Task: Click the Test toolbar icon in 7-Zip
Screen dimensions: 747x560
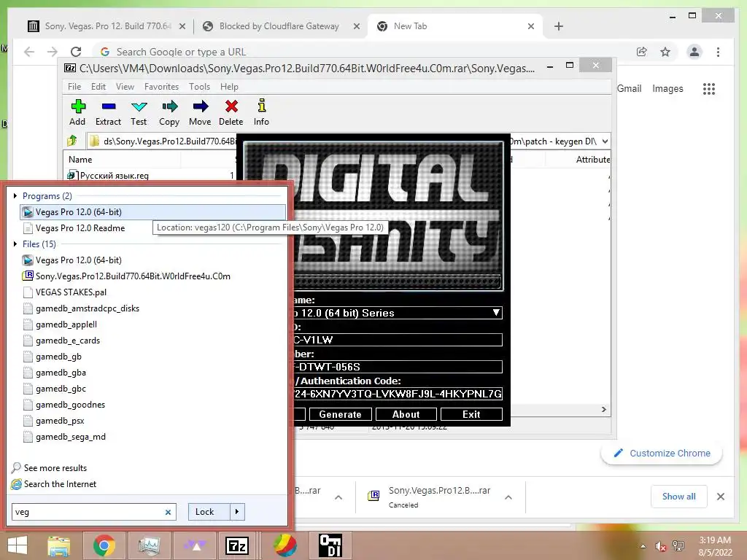Action: click(139, 112)
